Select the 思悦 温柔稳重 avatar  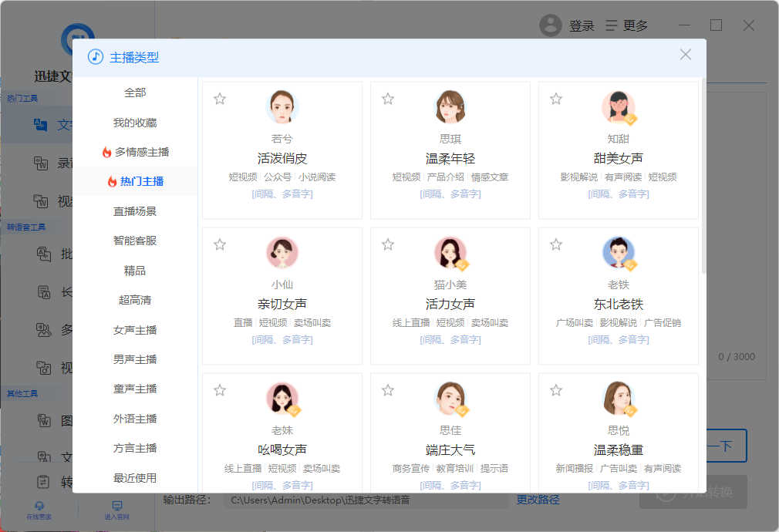point(619,399)
